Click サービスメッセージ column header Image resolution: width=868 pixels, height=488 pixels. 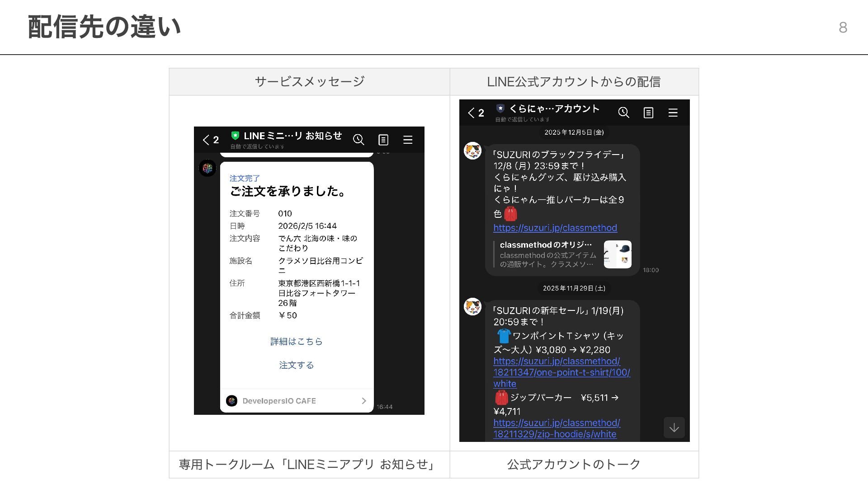point(309,82)
